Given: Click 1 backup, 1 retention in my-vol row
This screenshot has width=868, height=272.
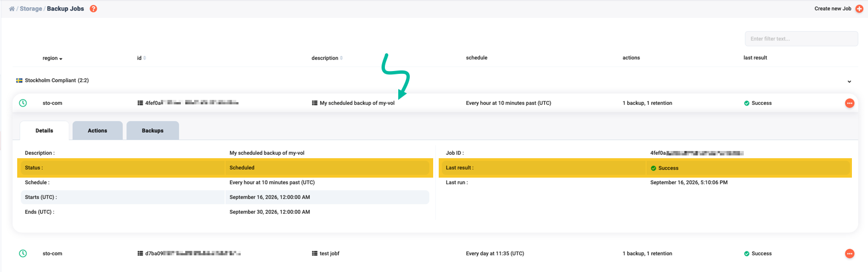Looking at the screenshot, I should 648,103.
